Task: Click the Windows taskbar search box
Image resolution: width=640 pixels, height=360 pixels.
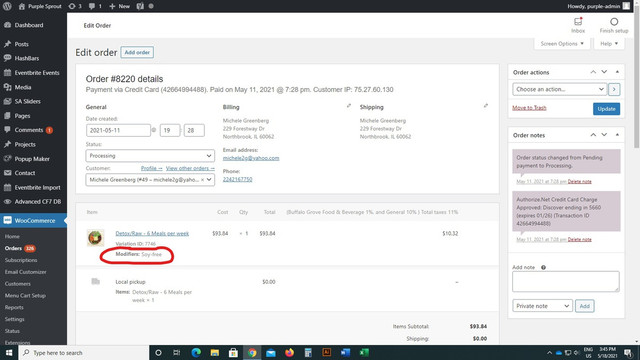Action: [83, 353]
